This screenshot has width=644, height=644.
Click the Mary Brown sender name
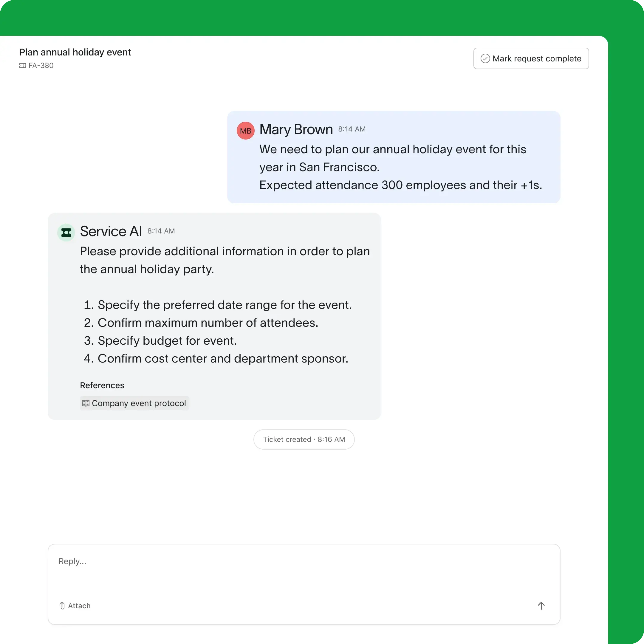(x=296, y=129)
